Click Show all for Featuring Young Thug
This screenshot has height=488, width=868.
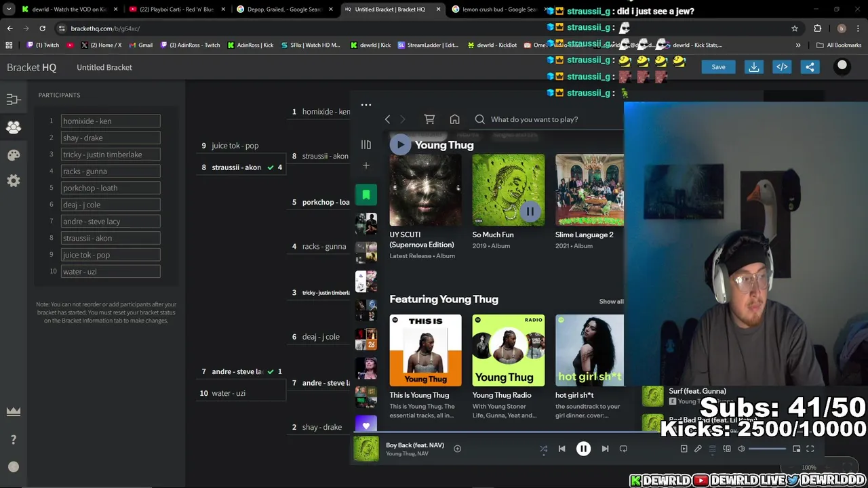click(x=611, y=302)
